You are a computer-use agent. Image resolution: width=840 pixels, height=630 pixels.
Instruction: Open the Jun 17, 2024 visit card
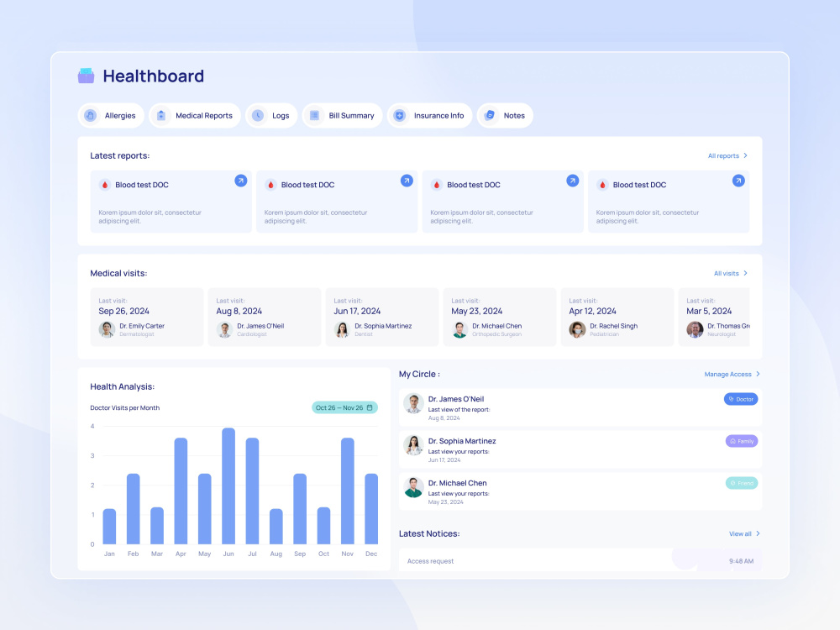[382, 318]
